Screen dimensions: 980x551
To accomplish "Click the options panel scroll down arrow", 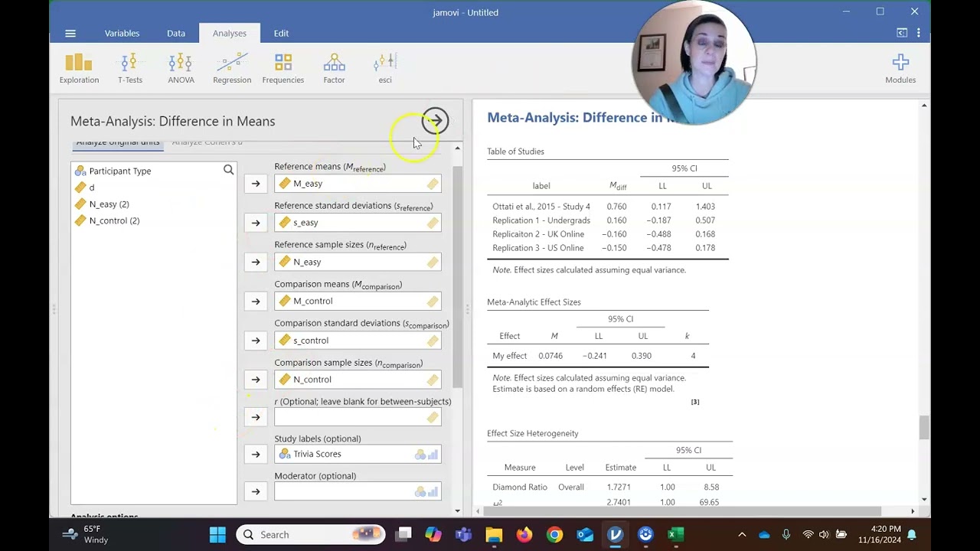I will click(458, 510).
